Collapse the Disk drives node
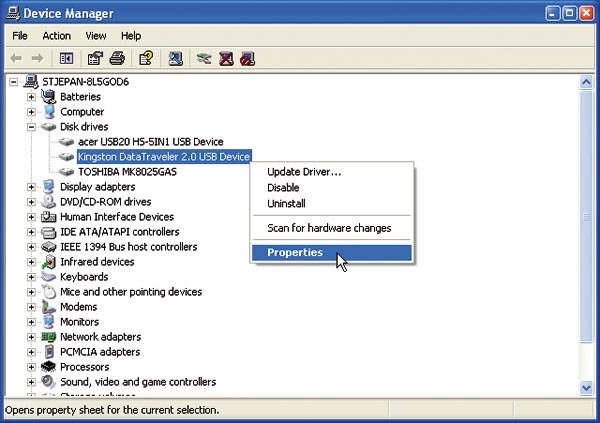The height and width of the screenshot is (423, 600). (x=32, y=127)
